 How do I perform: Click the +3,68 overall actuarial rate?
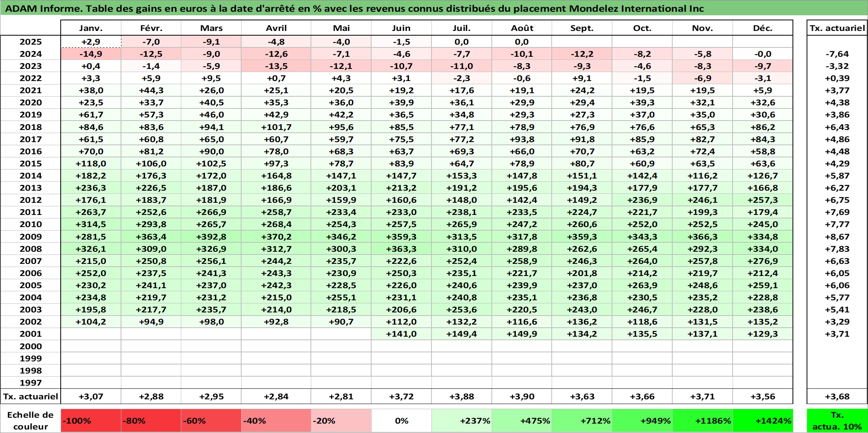pyautogui.click(x=837, y=397)
